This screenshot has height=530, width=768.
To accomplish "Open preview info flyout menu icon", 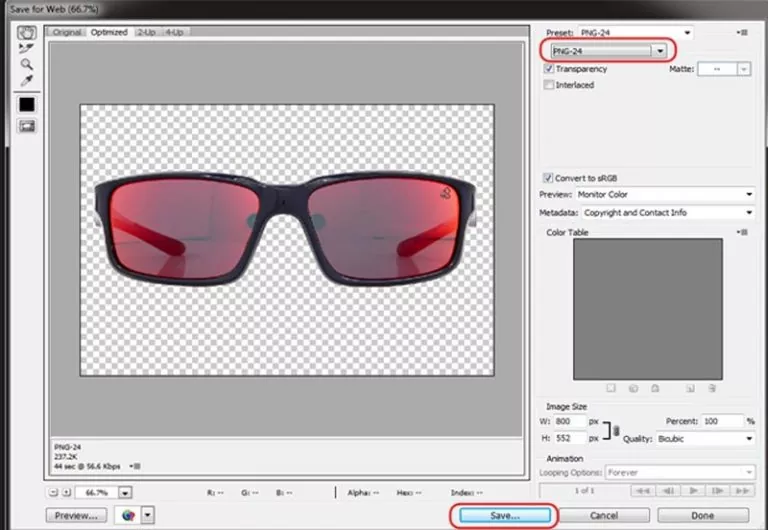I will (135, 466).
